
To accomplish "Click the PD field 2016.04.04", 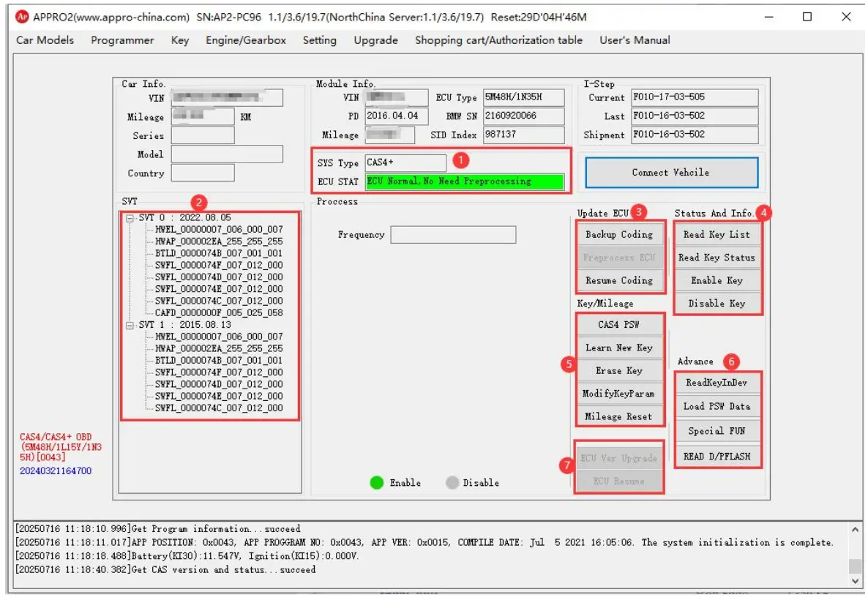I will point(397,116).
